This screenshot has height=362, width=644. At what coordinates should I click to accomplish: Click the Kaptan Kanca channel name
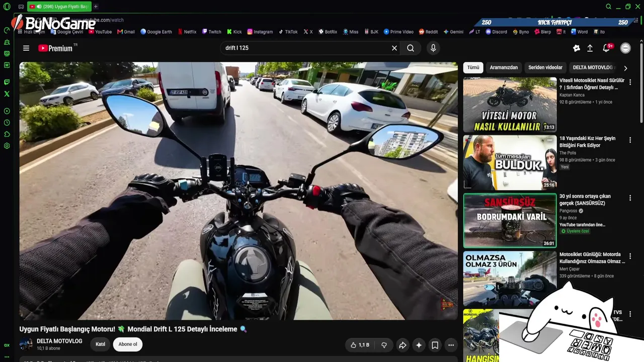pyautogui.click(x=572, y=95)
